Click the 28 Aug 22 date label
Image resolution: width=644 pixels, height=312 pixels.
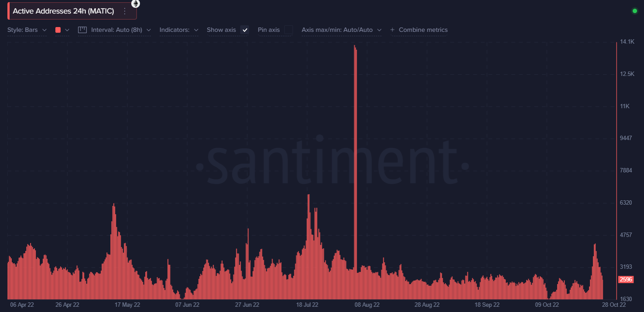[x=427, y=305]
